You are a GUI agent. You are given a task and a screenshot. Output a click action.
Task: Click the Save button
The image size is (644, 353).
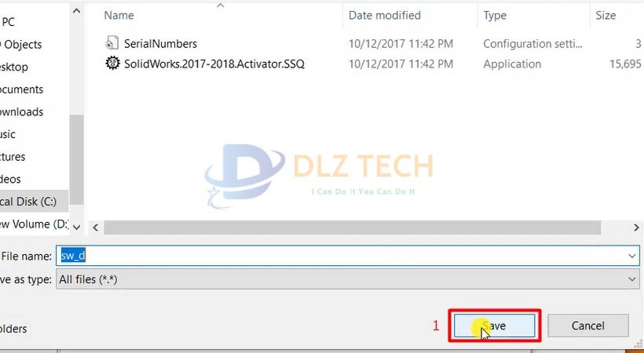494,326
